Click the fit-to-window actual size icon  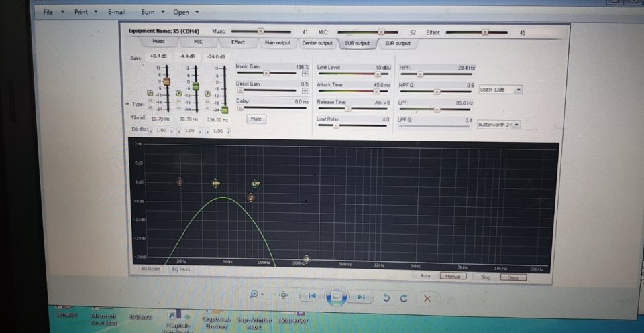pos(283,295)
